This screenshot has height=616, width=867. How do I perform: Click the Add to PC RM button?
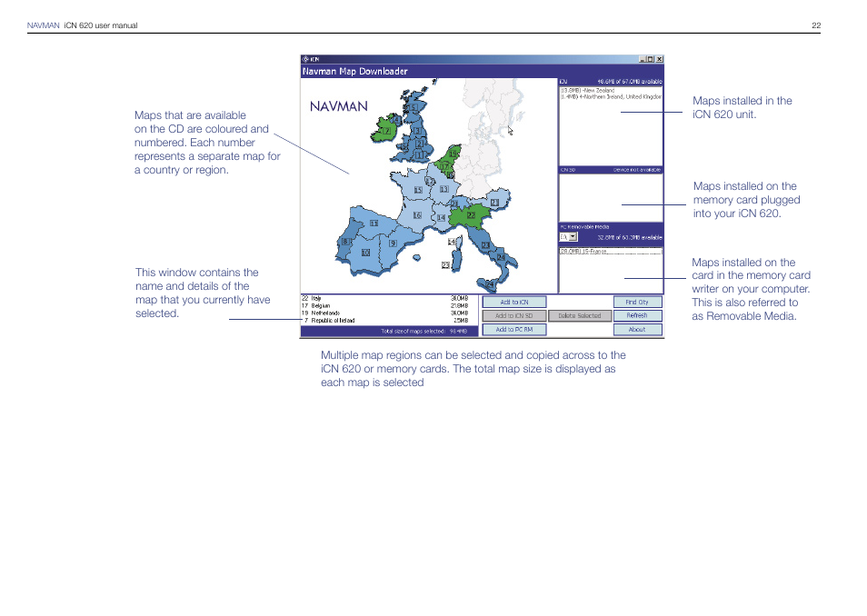pos(514,330)
